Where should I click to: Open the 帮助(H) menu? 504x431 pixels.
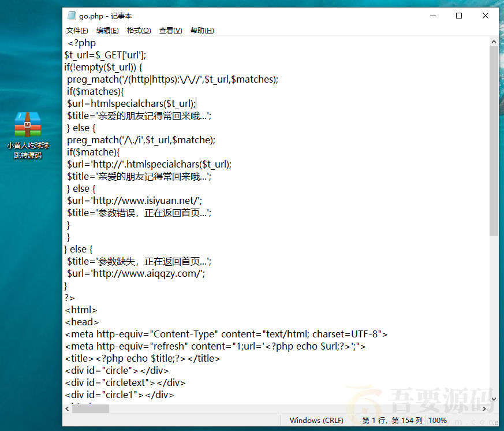pos(202,31)
